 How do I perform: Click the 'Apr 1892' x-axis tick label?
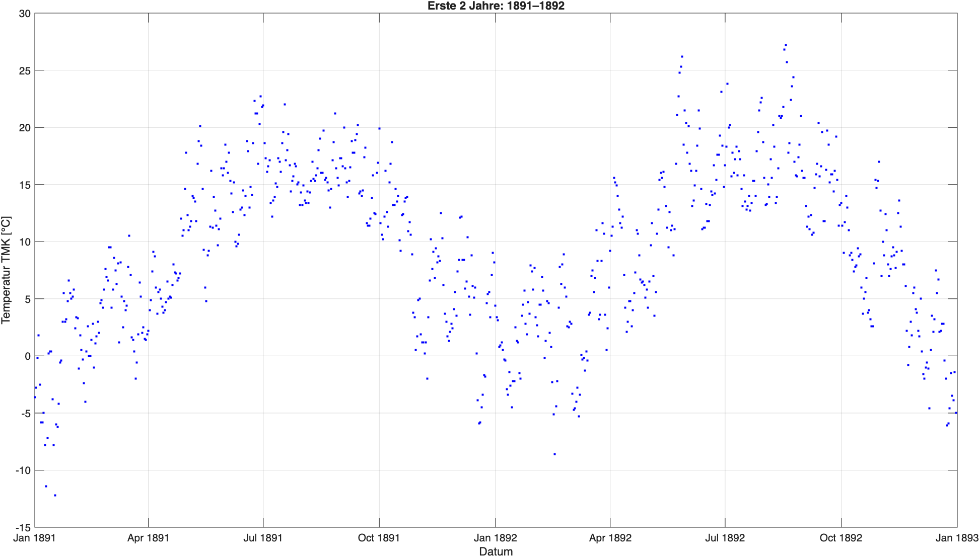610,538
